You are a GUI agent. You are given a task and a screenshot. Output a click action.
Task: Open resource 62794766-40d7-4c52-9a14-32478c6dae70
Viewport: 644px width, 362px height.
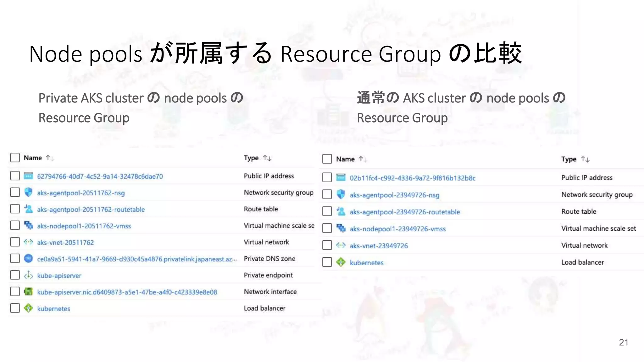coord(100,176)
